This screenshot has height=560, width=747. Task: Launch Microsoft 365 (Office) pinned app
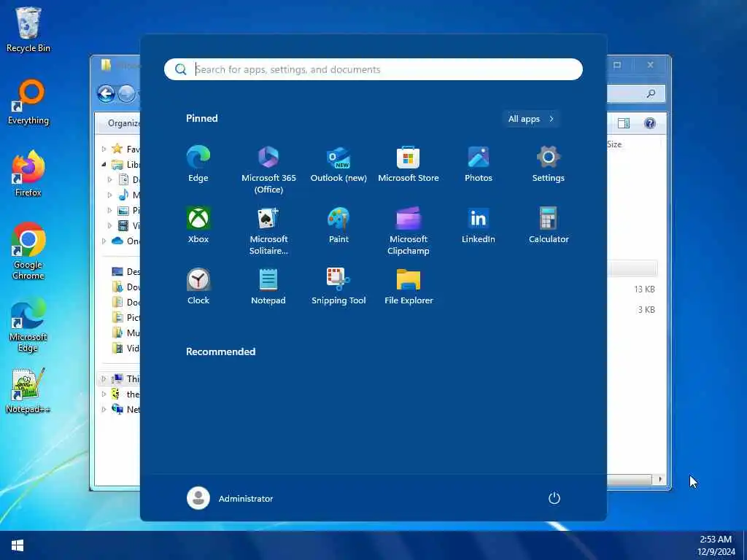(x=268, y=170)
